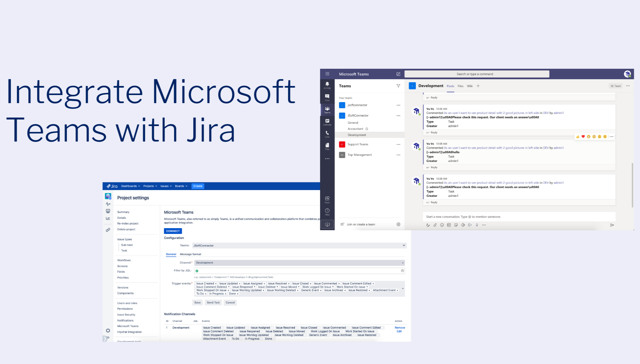Image resolution: width=640 pixels, height=364 pixels.
Task: Click Cancel in the Jira configuration
Action: [x=230, y=302]
